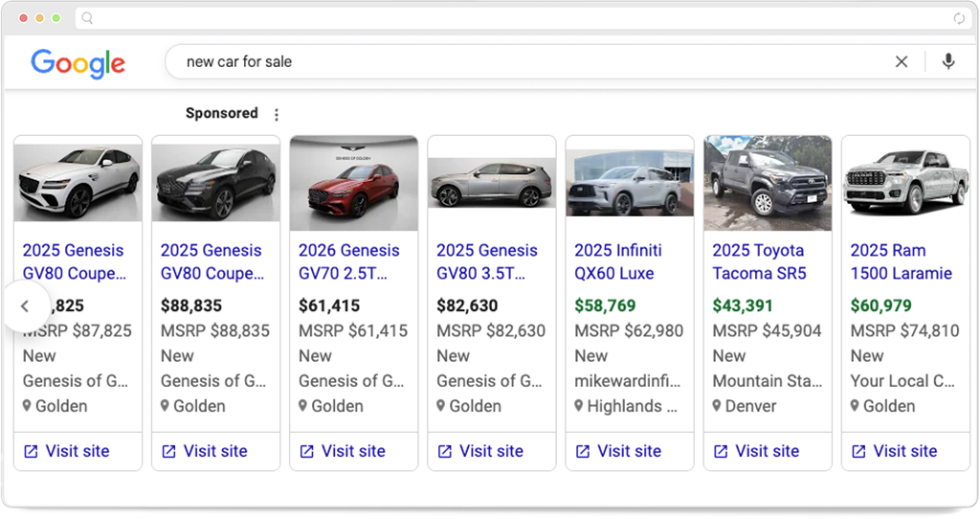The height and width of the screenshot is (519, 980).
Task: Click MSRP $74,810 on Ram card
Action: click(905, 330)
